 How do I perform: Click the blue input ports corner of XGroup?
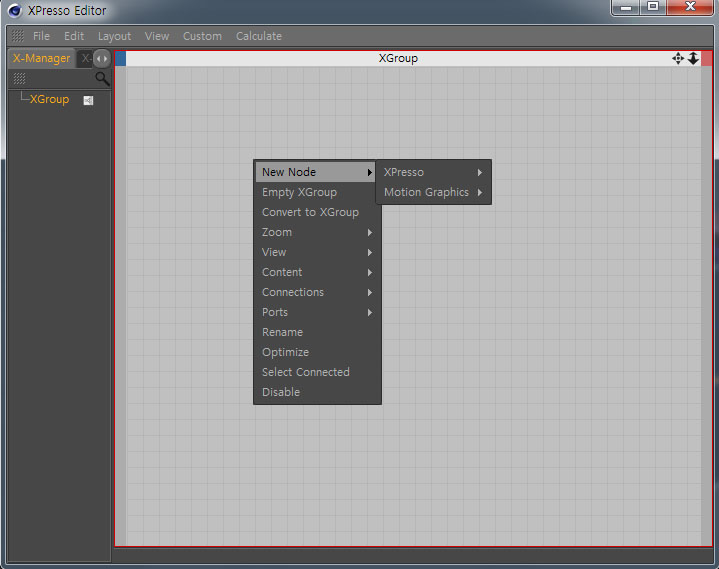click(x=121, y=59)
